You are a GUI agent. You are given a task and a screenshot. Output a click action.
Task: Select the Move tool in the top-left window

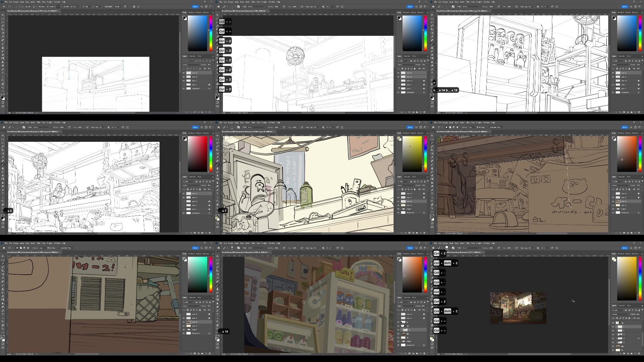(x=3, y=15)
